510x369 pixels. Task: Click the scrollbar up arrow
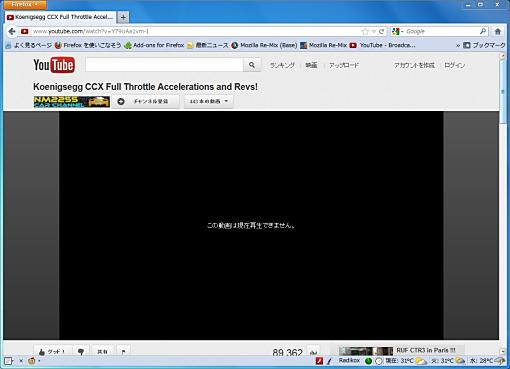point(503,56)
